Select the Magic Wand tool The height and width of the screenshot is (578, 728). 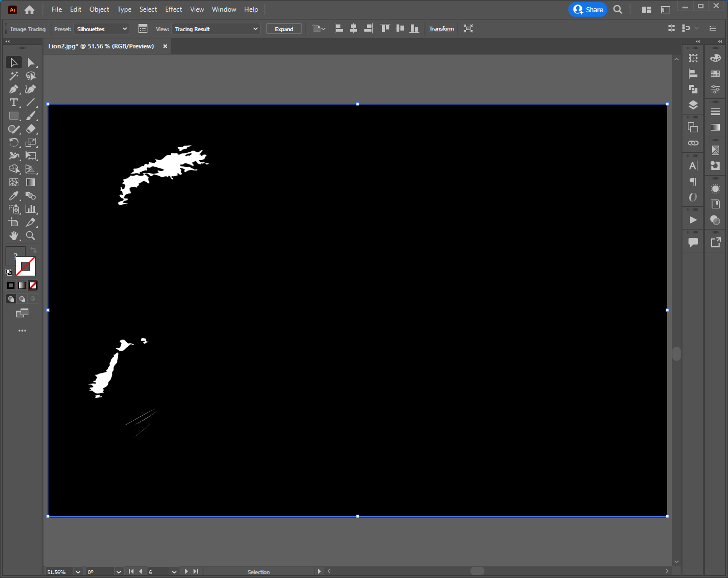[14, 76]
